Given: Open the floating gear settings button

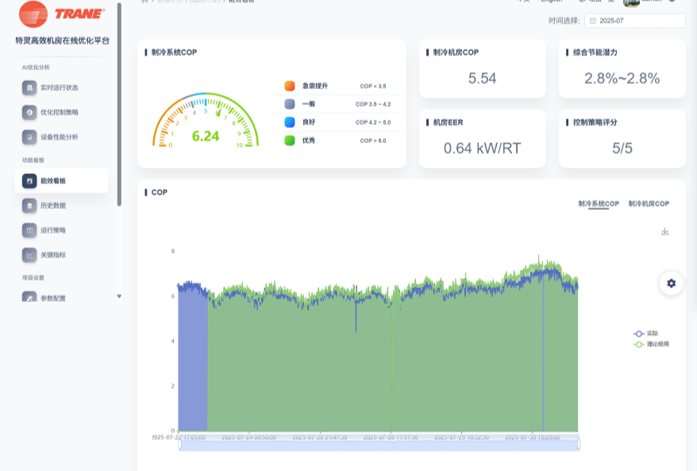Looking at the screenshot, I should tap(671, 283).
